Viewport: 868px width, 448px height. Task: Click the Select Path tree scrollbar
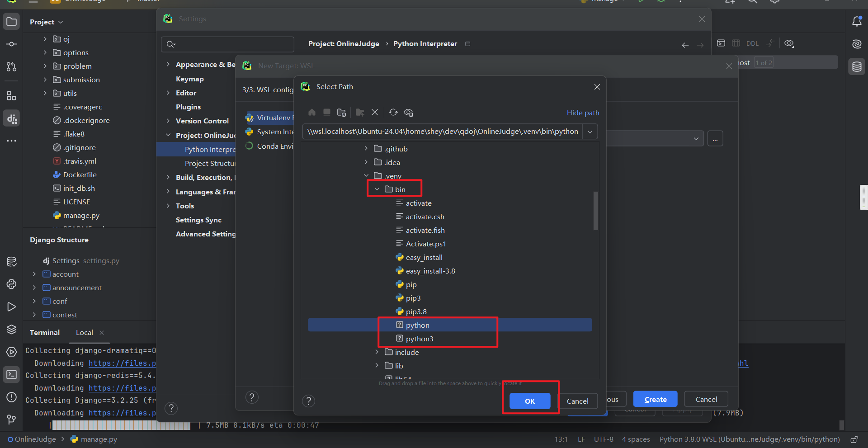click(596, 211)
